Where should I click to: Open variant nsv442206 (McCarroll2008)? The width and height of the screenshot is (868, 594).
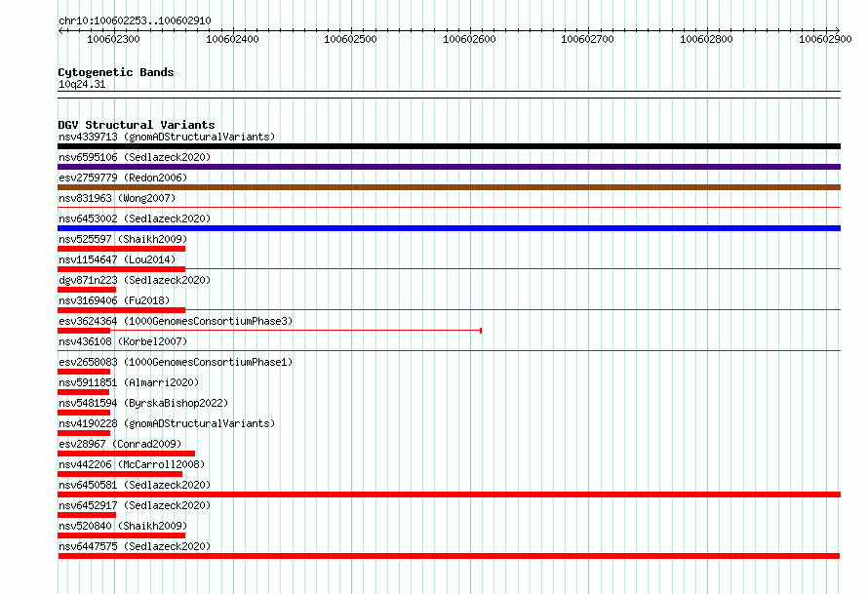tap(132, 464)
